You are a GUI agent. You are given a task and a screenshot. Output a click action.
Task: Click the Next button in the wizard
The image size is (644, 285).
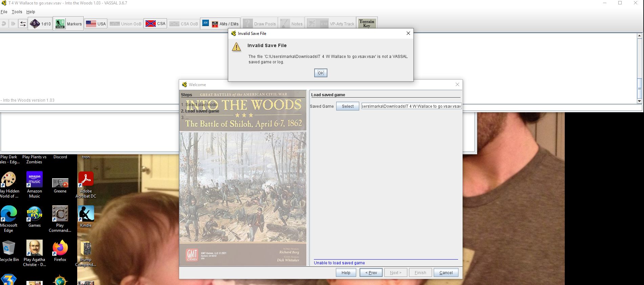tap(395, 272)
